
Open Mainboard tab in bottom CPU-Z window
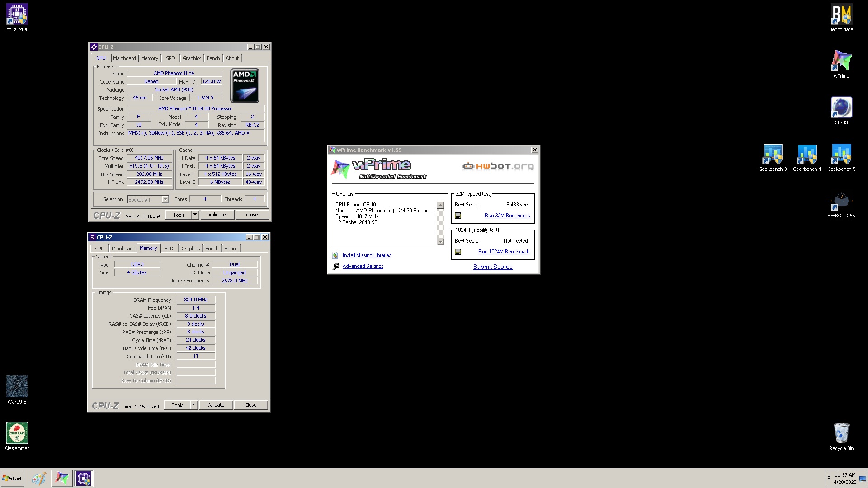coord(123,249)
